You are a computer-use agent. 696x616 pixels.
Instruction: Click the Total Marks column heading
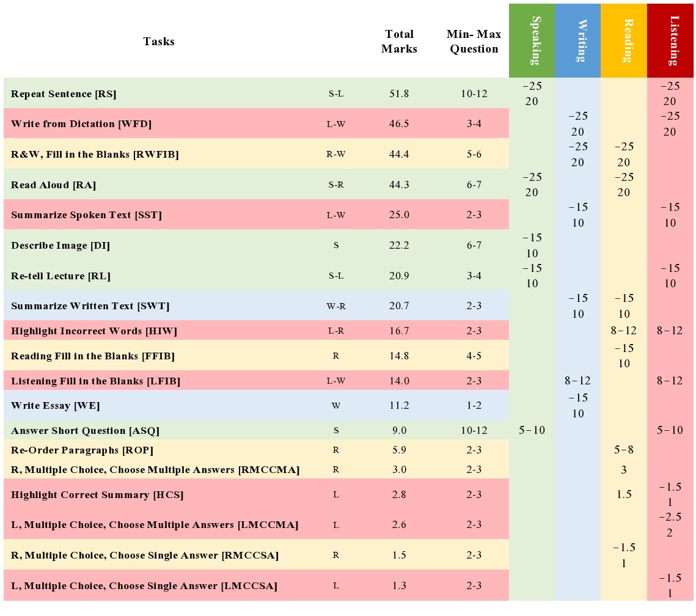399,42
